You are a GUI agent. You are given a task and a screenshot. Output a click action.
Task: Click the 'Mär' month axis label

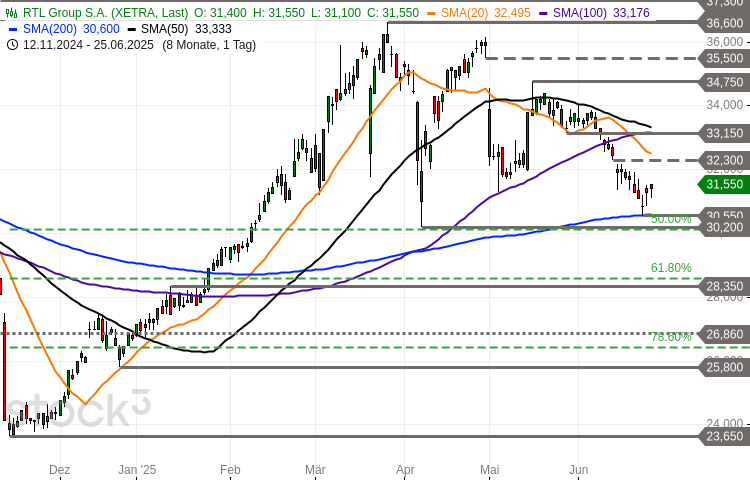tap(315, 469)
